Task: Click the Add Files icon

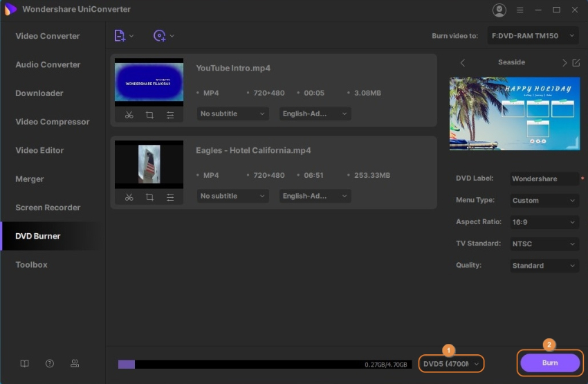Action: pos(120,36)
